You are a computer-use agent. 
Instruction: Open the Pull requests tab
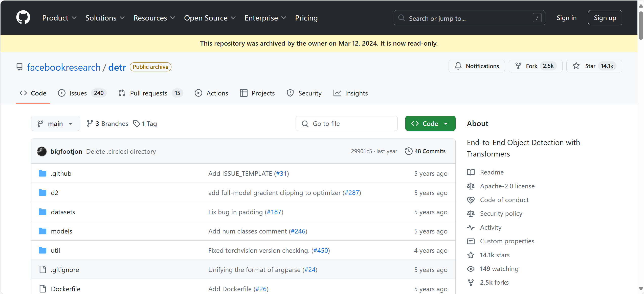pyautogui.click(x=150, y=93)
